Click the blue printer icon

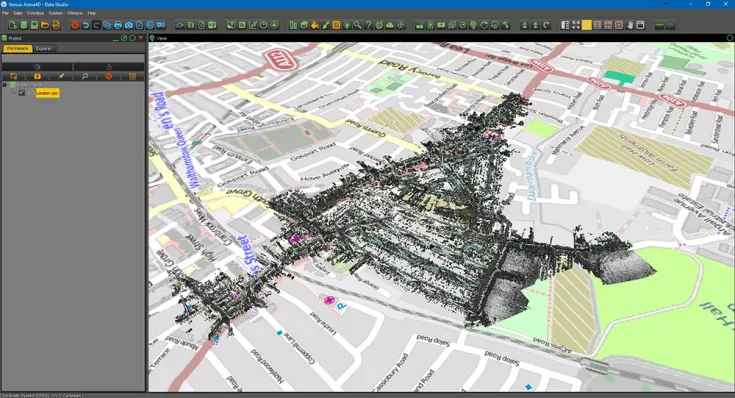click(118, 25)
